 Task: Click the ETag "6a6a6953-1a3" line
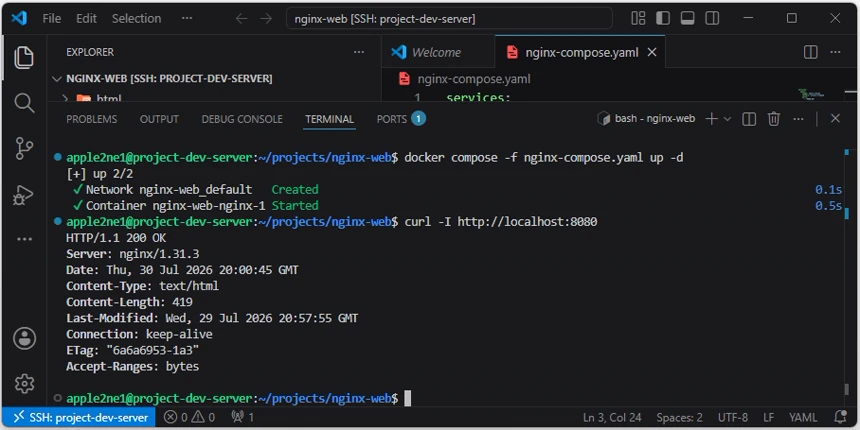tap(133, 350)
